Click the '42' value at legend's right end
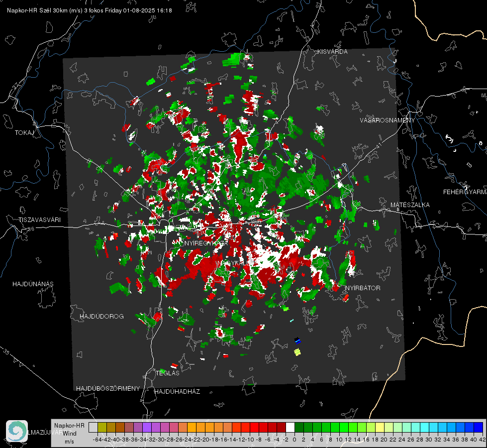The height and width of the screenshot is (448, 487). 482,440
